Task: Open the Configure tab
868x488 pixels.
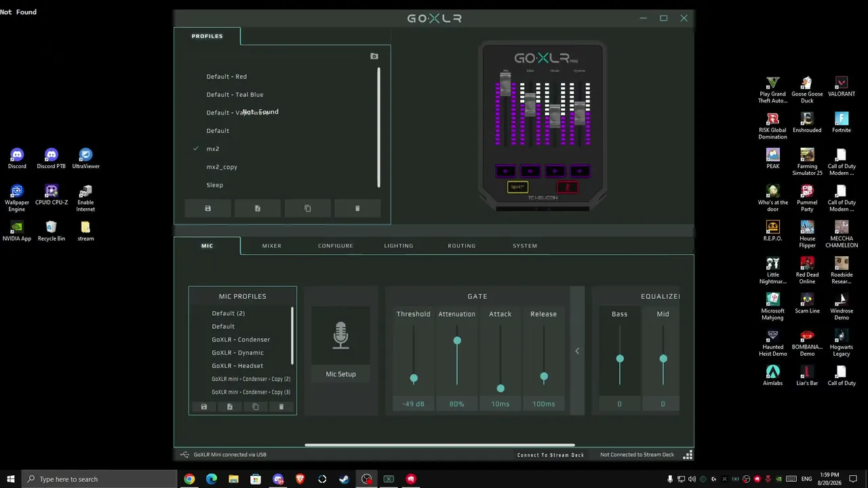Action: (336, 245)
